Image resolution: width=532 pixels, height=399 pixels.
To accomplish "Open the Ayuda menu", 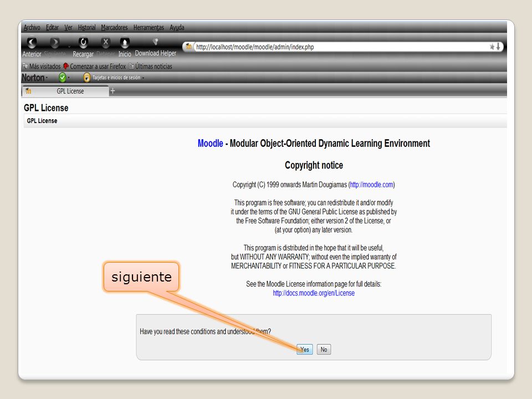I will (177, 28).
